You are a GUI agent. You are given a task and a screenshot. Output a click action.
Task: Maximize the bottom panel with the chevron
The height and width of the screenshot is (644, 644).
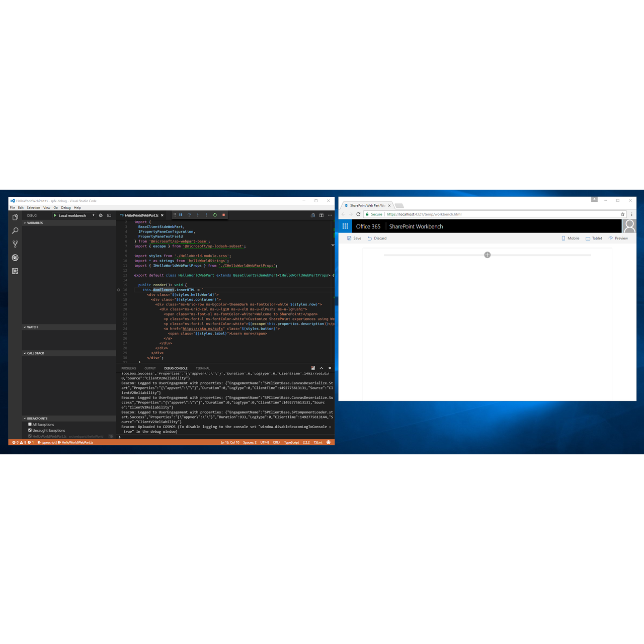tap(321, 368)
